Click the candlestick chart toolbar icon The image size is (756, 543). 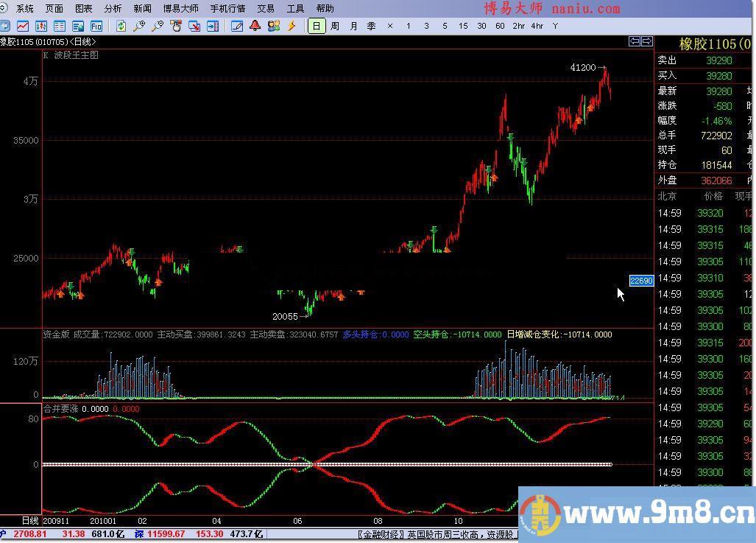[x=42, y=26]
